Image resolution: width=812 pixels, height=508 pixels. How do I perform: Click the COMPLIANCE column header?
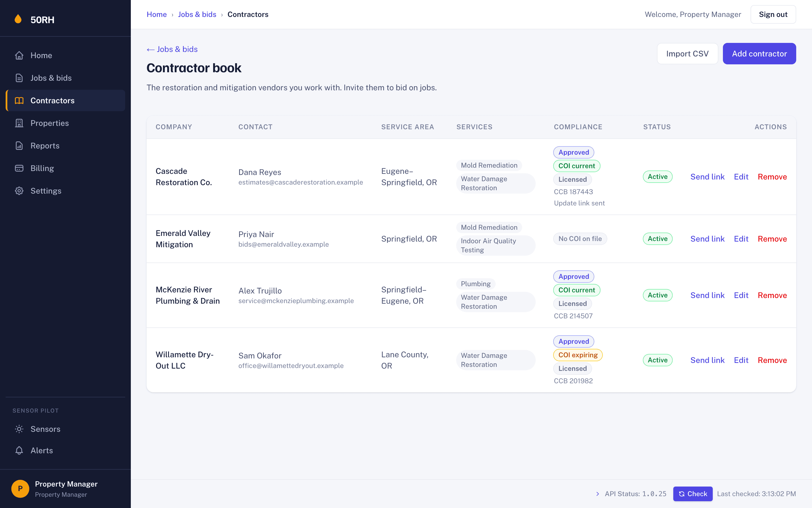(578, 127)
